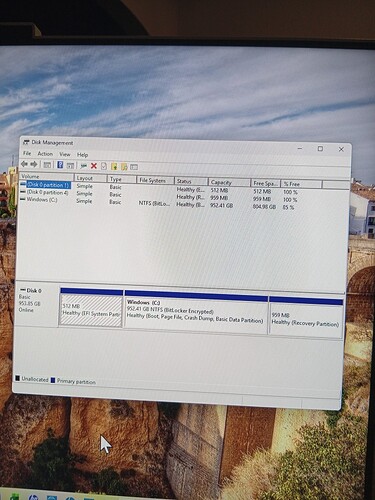This screenshot has width=375, height=500.
Task: Click the blue Help question mark icon
Action: click(60, 165)
